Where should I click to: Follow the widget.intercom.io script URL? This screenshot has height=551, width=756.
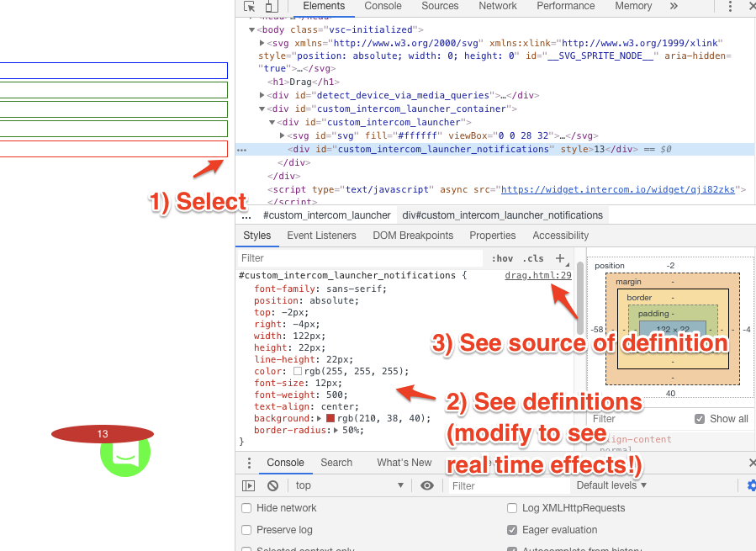coord(617,189)
